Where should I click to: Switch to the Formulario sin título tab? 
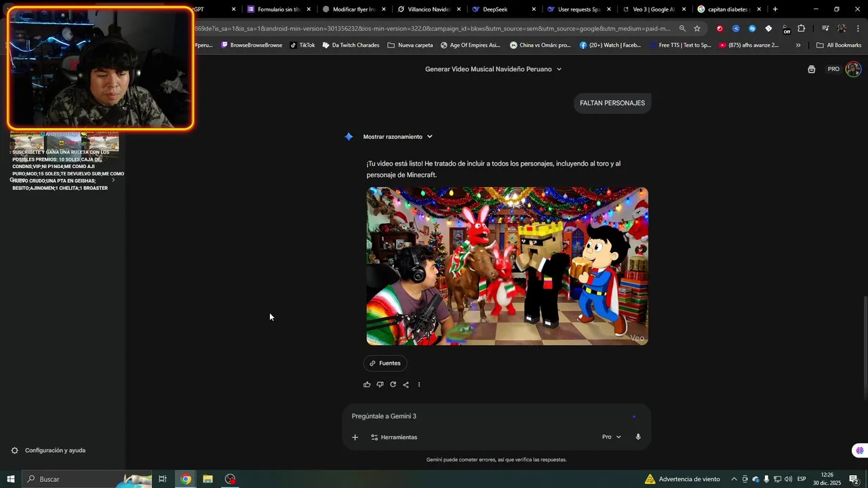click(279, 9)
